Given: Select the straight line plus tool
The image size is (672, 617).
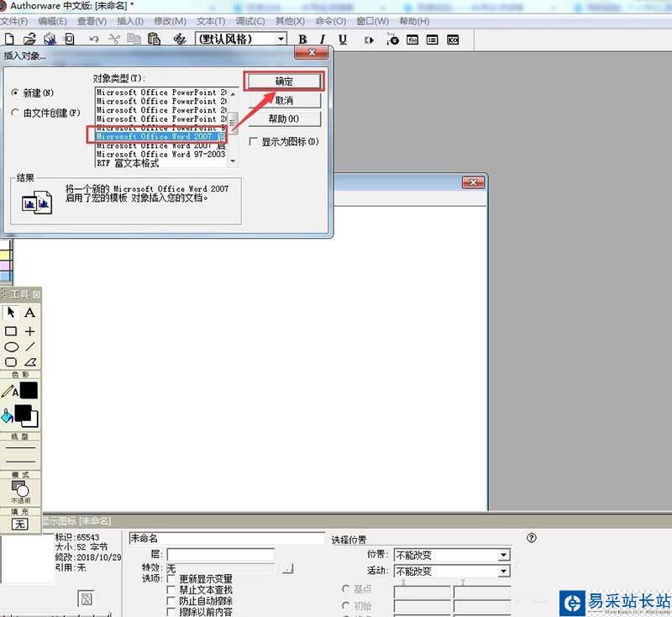Looking at the screenshot, I should tap(29, 331).
